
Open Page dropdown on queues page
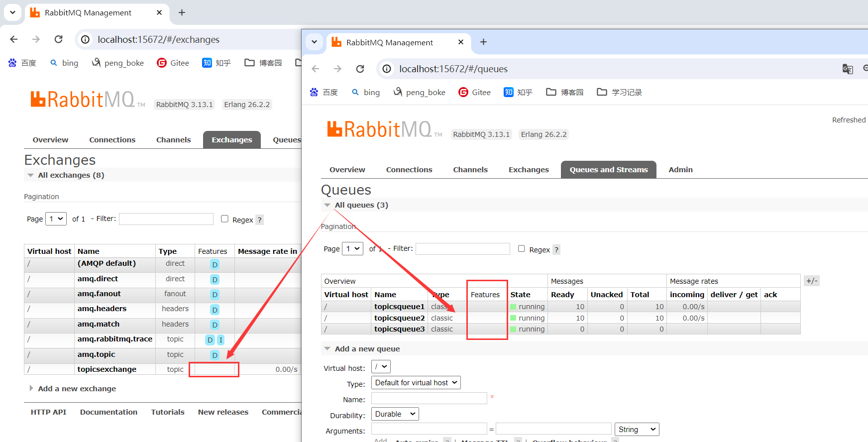[352, 248]
